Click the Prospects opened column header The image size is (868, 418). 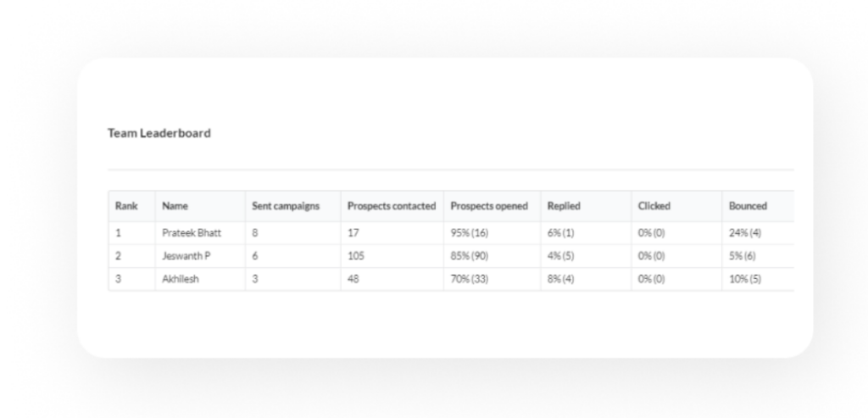pyautogui.click(x=489, y=206)
